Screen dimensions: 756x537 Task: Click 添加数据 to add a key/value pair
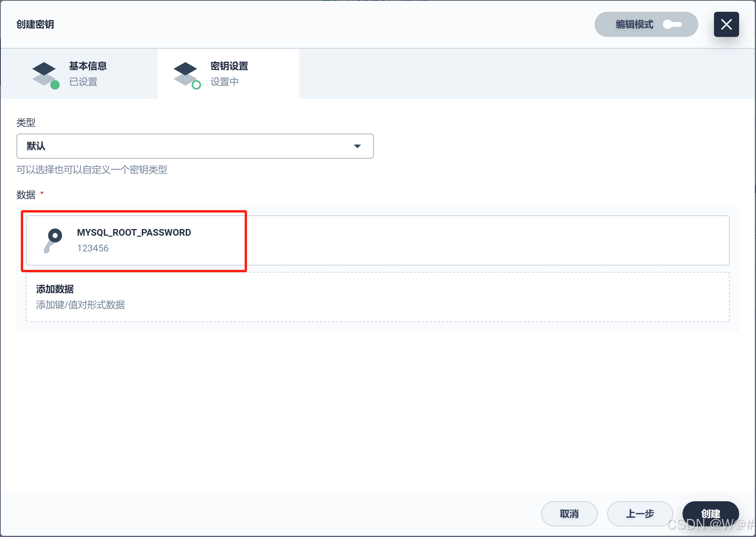point(377,297)
